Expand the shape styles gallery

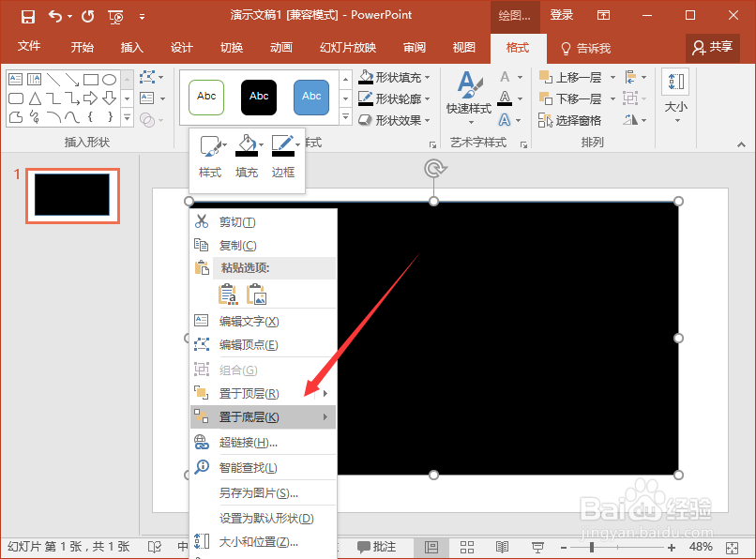coord(346,116)
